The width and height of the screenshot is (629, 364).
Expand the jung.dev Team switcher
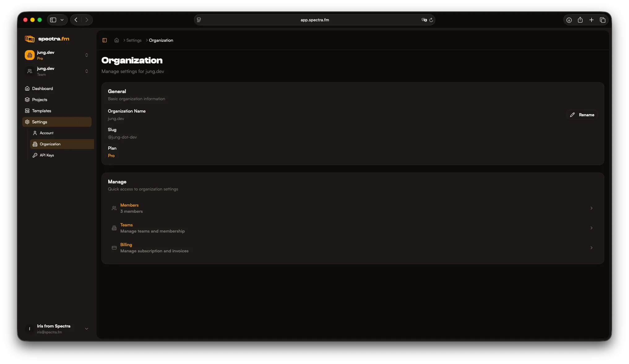pyautogui.click(x=86, y=71)
